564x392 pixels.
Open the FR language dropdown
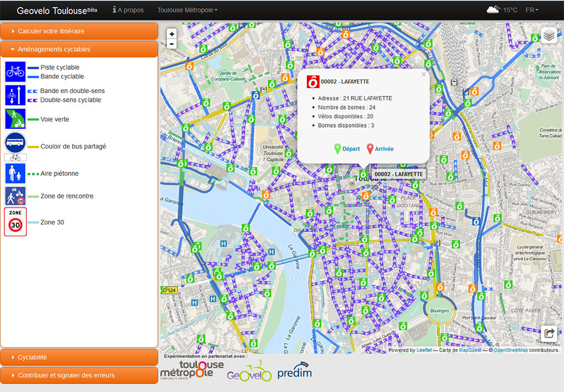tap(532, 10)
